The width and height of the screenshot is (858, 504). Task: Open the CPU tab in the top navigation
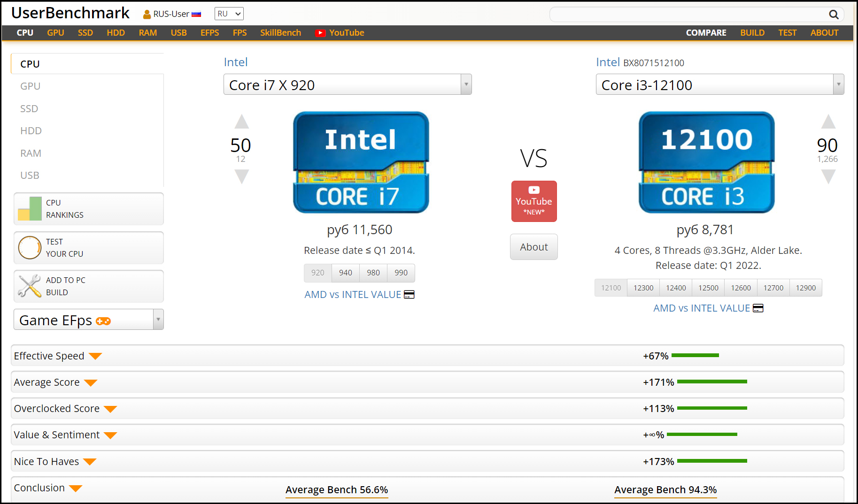click(x=25, y=33)
